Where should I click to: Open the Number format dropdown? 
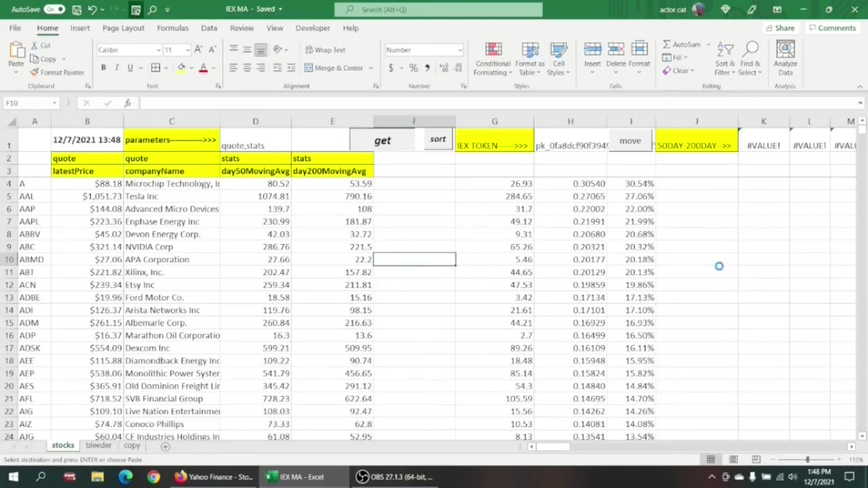[x=459, y=50]
